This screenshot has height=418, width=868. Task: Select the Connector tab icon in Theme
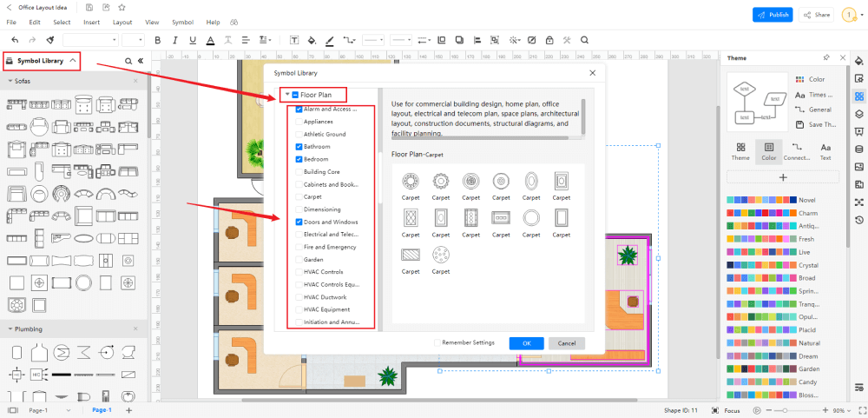[797, 151]
